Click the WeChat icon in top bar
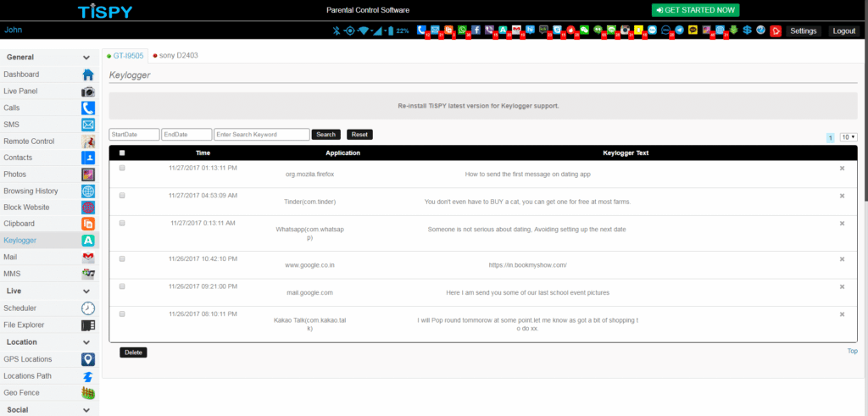Viewport: 868px width, 416px height. 585,30
